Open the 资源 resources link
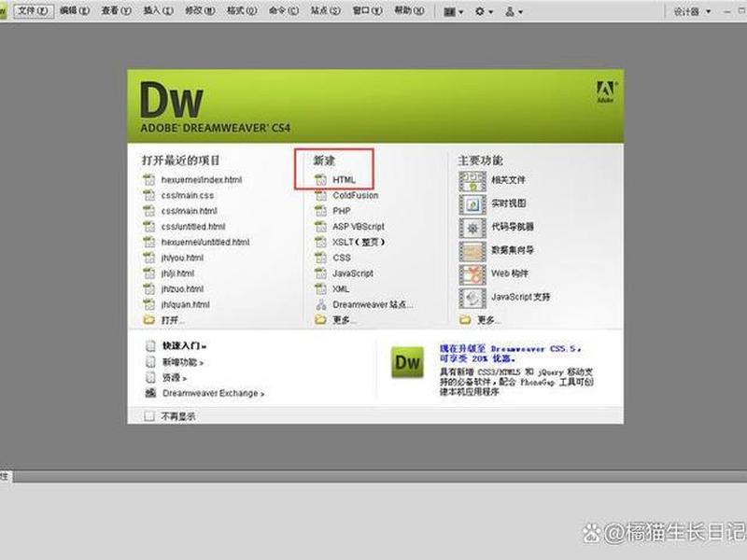 point(175,378)
